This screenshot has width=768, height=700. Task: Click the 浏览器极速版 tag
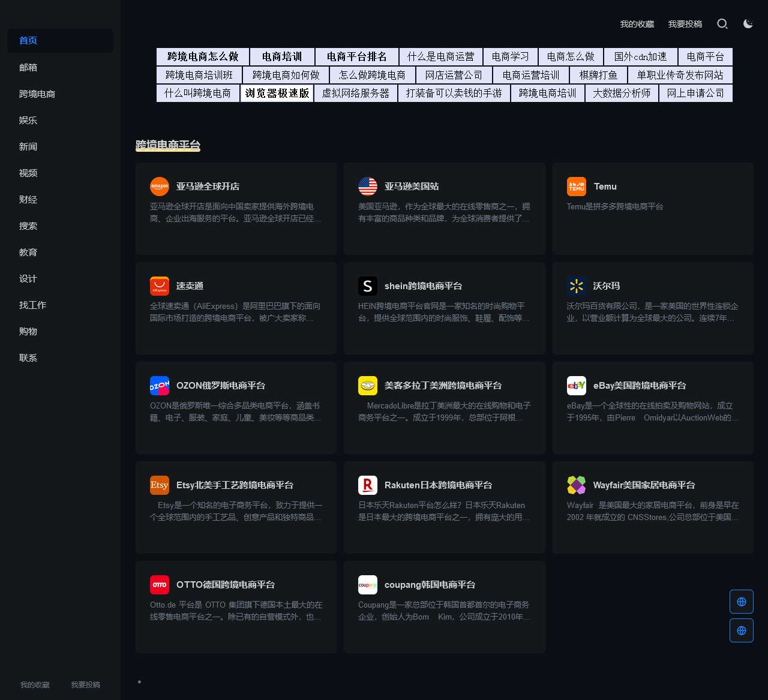277,94
